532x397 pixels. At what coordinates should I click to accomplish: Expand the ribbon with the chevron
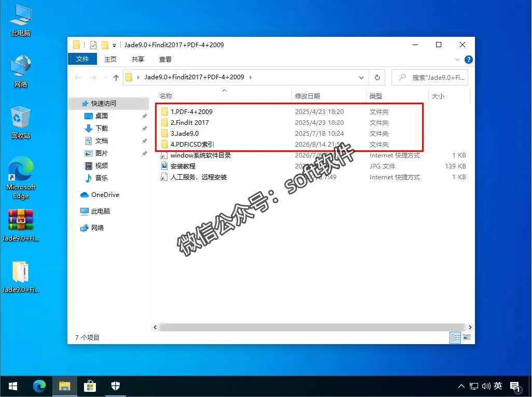pos(457,60)
